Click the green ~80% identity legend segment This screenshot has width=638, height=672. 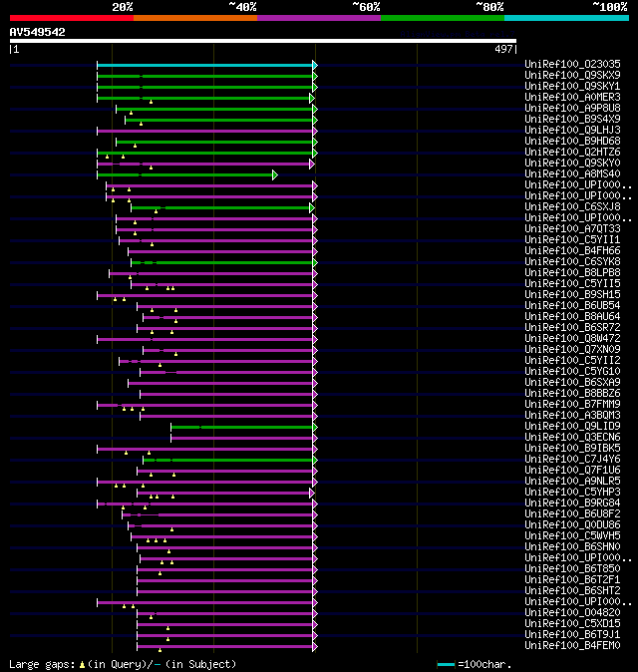[443, 18]
